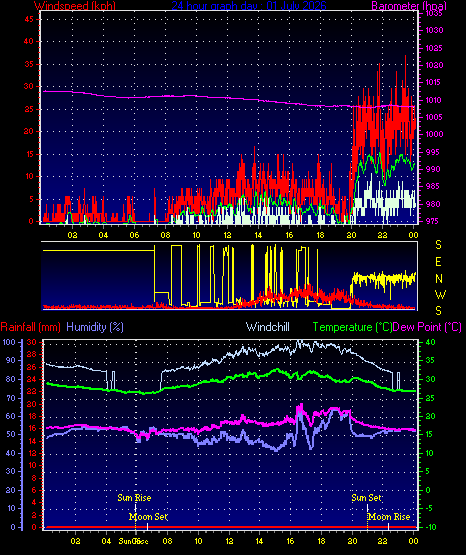This screenshot has height=555, width=466.
Task: Click the 40 temperature scale value
Action: pos(430,342)
